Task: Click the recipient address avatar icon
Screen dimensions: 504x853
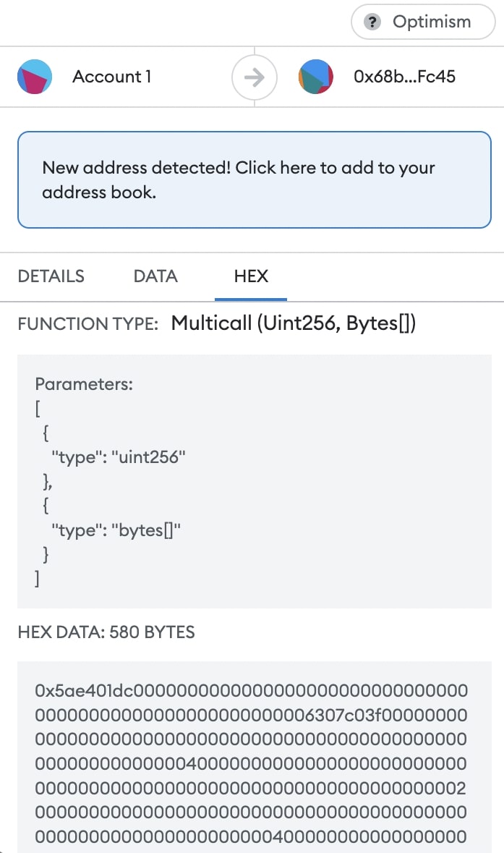Action: 316,77
